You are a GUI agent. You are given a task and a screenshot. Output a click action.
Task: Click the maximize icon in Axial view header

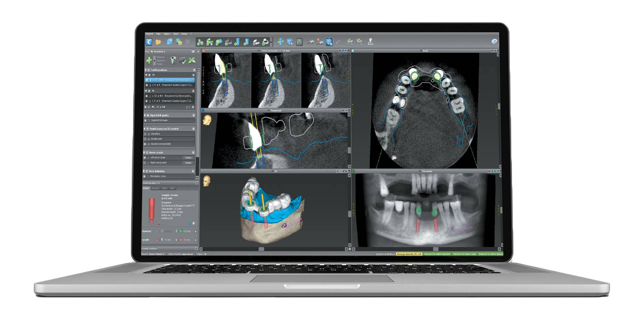coord(498,50)
